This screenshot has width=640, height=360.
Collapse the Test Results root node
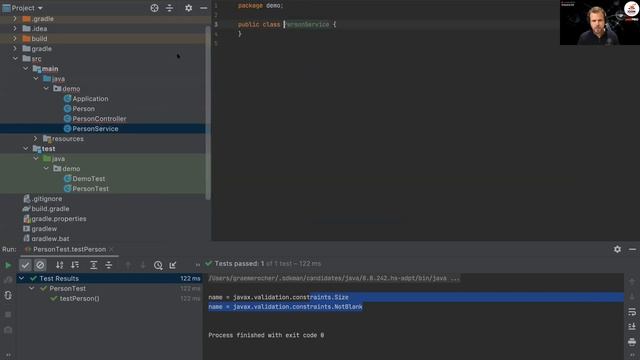22,278
